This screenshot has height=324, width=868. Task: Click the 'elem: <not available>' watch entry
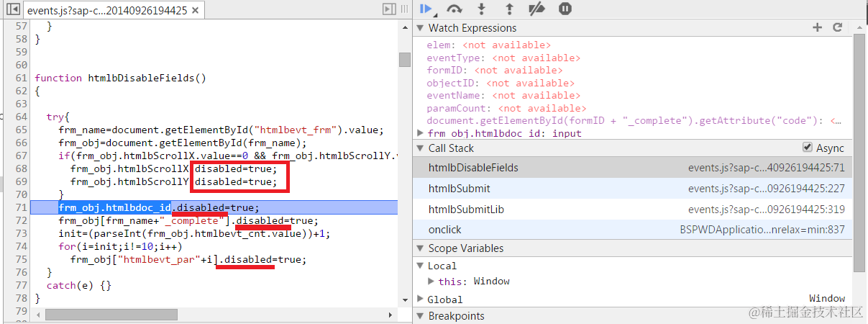click(x=488, y=45)
